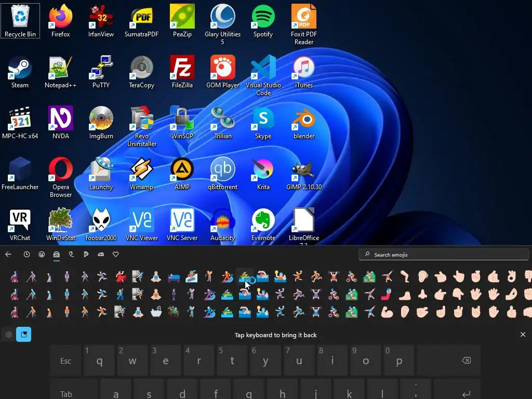The image size is (532, 399).
Task: Insert the crossed fingers emoji
Action: tap(476, 276)
